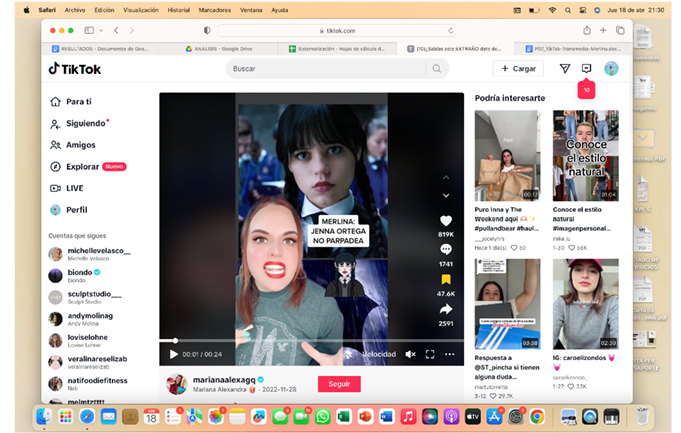Like the video with the heart icon

coord(446,220)
